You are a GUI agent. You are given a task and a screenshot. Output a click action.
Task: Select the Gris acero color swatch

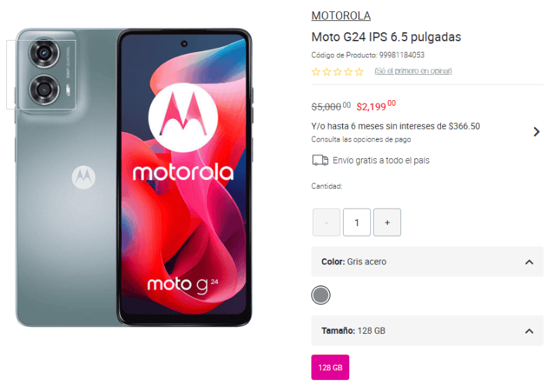point(321,295)
